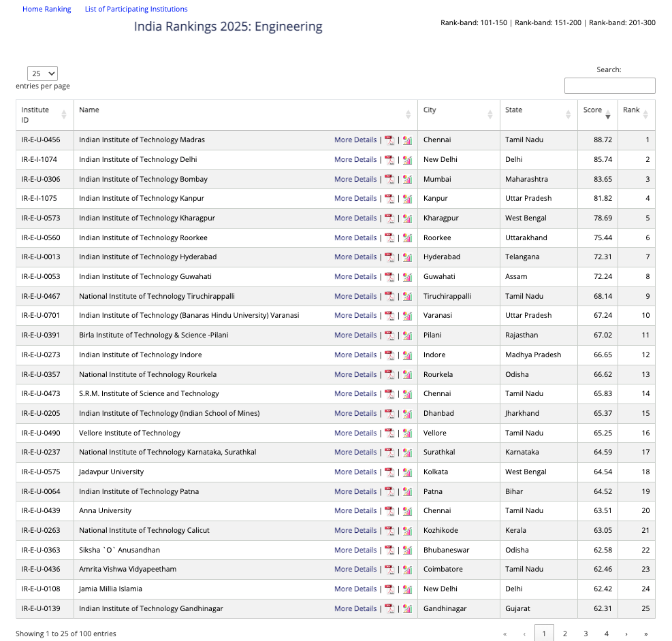
Task: Open PDF icon for IIT Madras row
Action: tap(389, 140)
